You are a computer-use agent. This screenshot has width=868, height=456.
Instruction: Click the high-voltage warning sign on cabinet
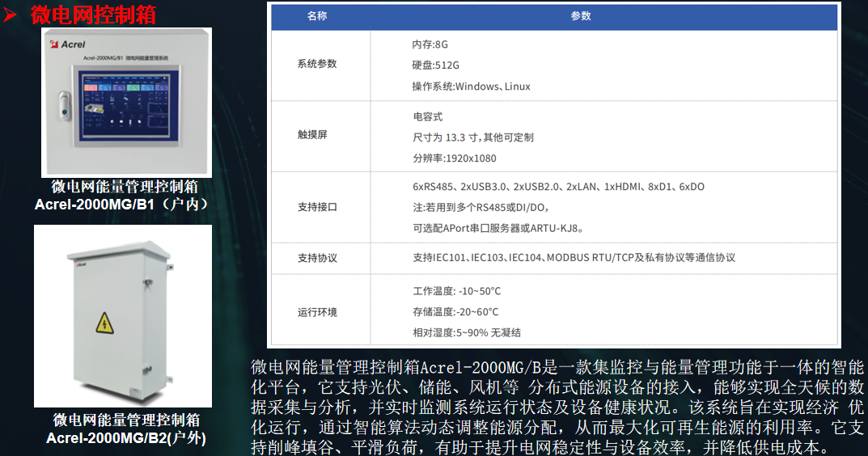pyautogui.click(x=104, y=323)
